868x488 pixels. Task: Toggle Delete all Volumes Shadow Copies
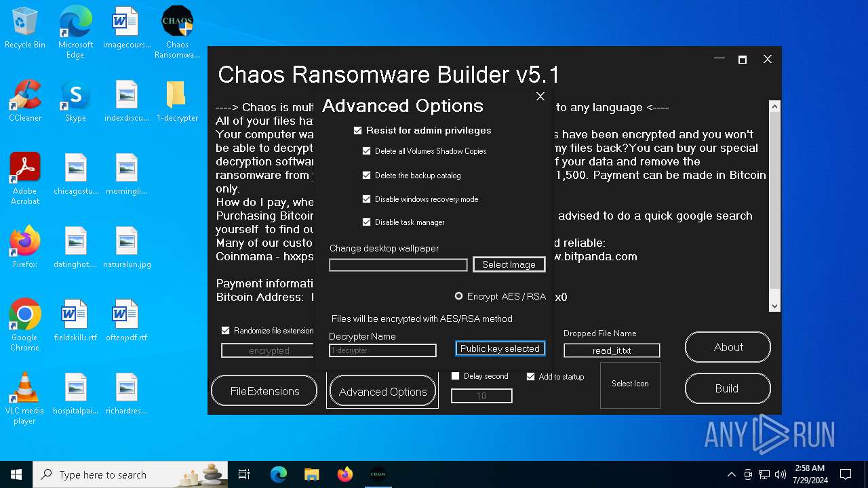click(367, 151)
